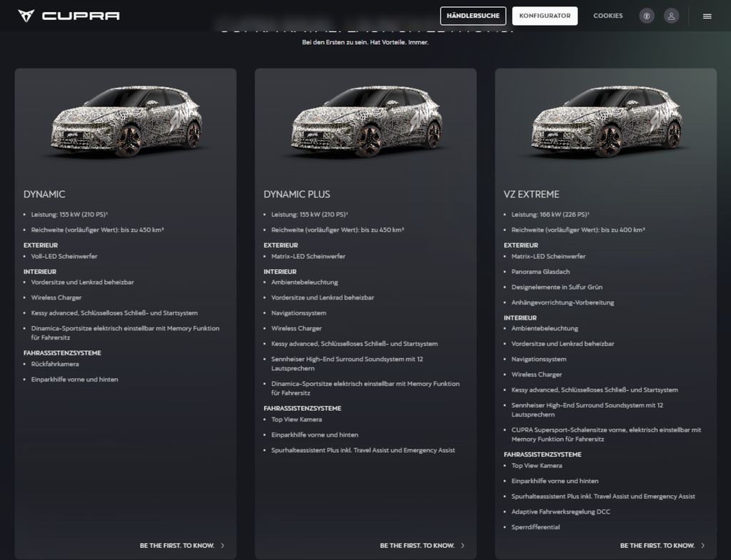Click chevron arrow in Dynamic card footer
The image size is (731, 560).
tap(223, 545)
